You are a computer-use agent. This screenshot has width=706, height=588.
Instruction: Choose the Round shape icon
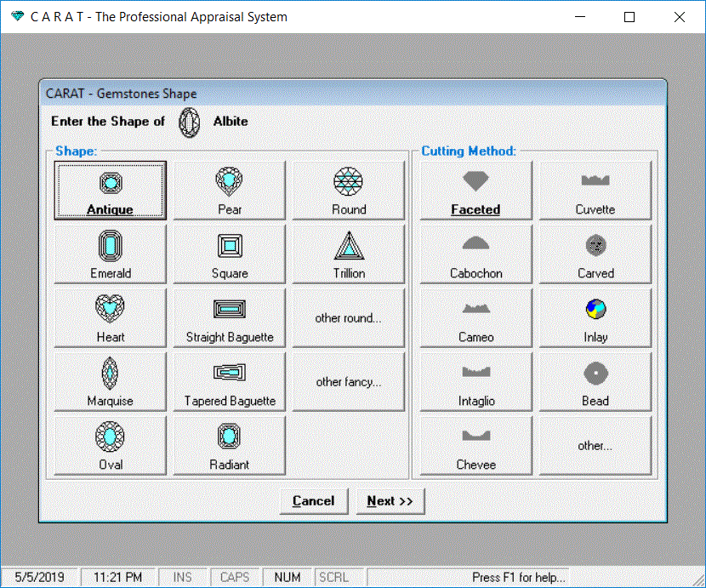[349, 191]
